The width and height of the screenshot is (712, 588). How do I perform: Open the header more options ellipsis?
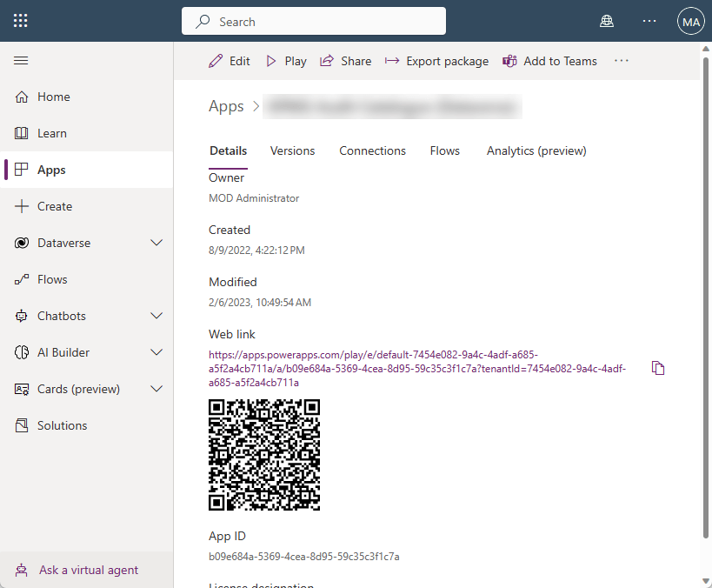coord(649,21)
